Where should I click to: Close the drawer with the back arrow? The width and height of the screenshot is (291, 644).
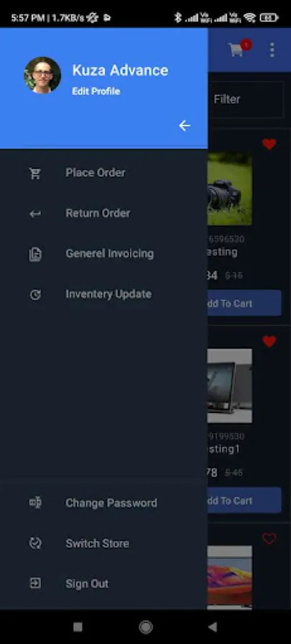185,126
